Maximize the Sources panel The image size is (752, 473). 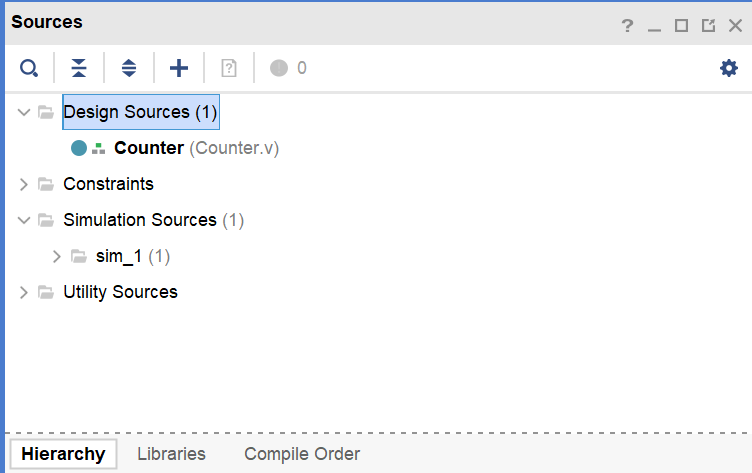(681, 26)
